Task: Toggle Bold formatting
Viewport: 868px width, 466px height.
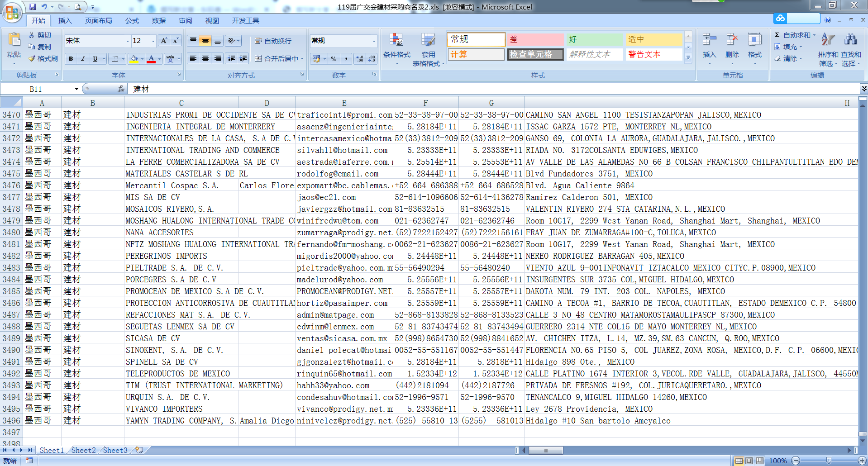Action: tap(71, 59)
